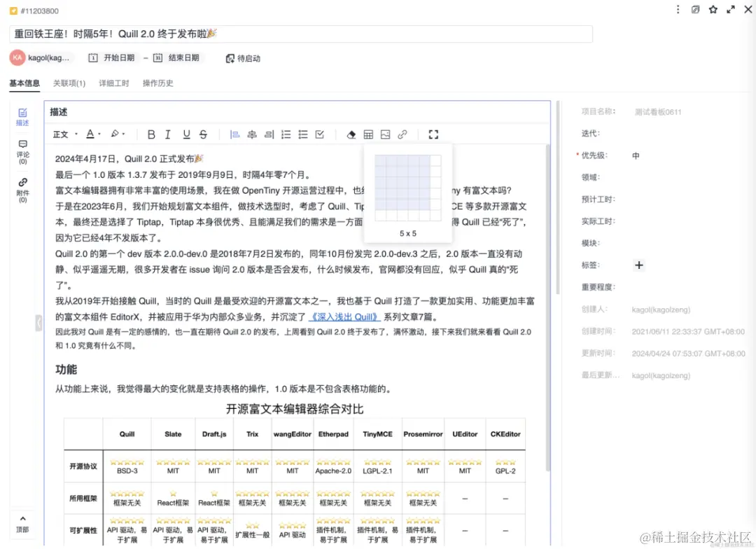This screenshot has width=756, height=549.
Task: Insert ordered numbered list
Action: pos(286,134)
